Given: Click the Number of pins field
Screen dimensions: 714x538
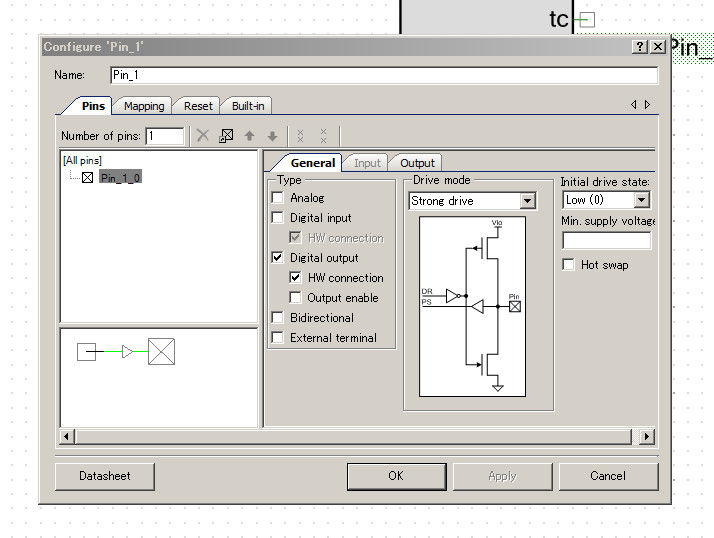Looking at the screenshot, I should 164,136.
